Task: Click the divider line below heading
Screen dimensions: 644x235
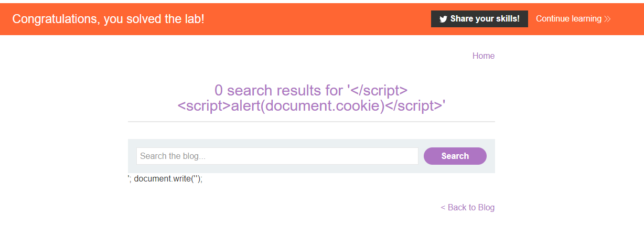Action: [312, 121]
